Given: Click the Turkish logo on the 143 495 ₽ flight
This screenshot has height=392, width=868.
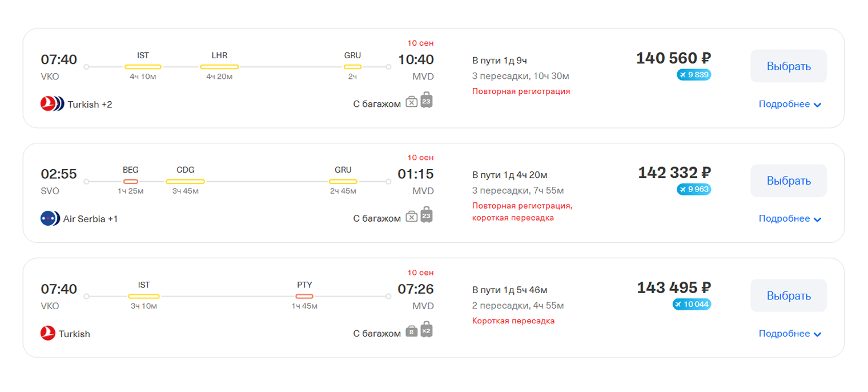Looking at the screenshot, I should click(48, 333).
